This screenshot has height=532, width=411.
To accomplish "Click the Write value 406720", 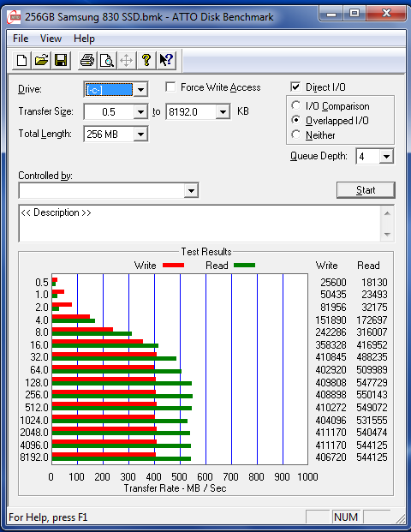I will [x=331, y=457].
